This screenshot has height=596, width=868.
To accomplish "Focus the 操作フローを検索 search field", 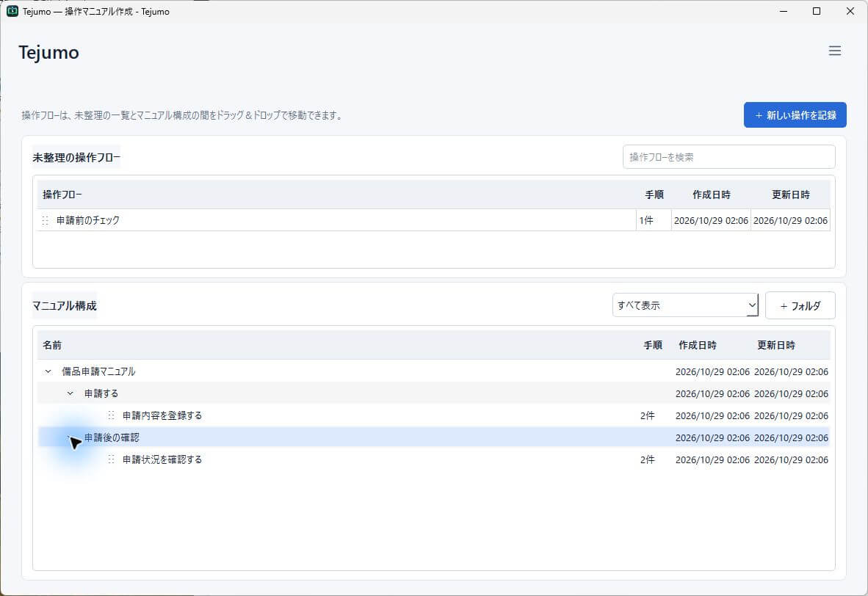I will click(x=728, y=157).
